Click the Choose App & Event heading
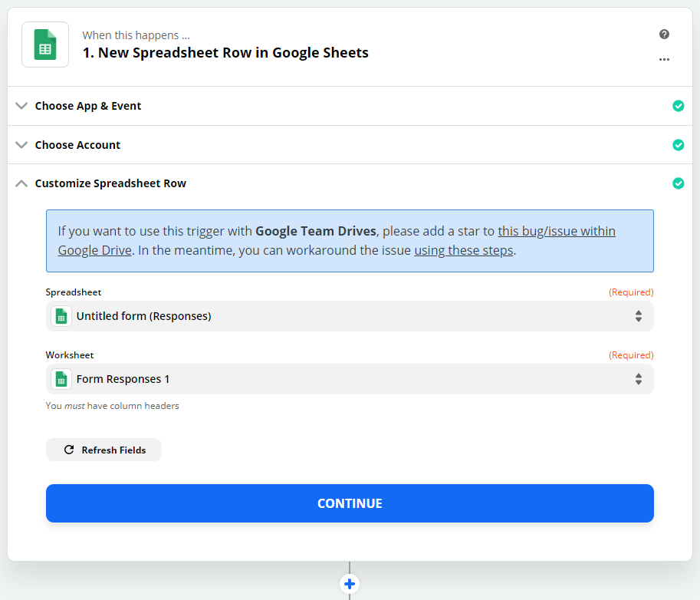The image size is (700, 600). tap(88, 106)
